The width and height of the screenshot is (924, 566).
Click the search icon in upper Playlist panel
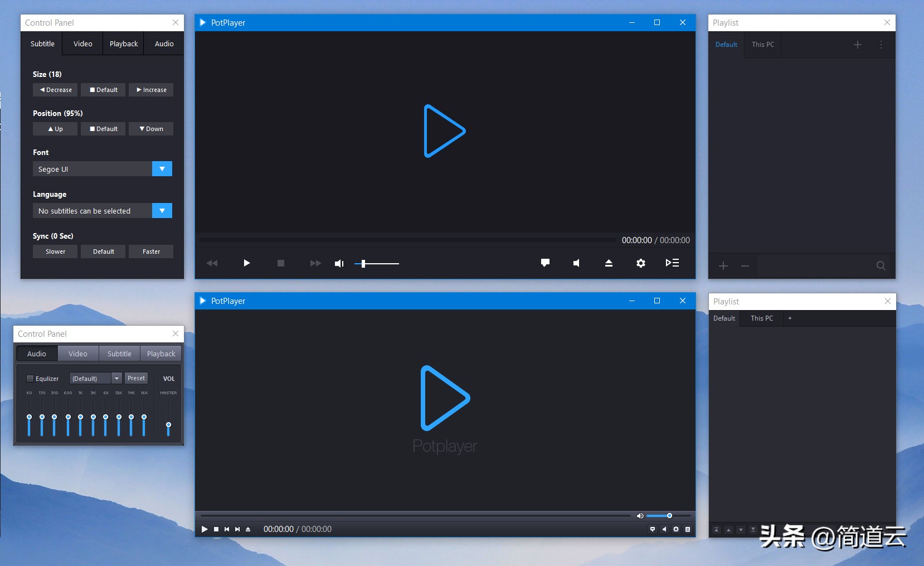click(x=881, y=266)
